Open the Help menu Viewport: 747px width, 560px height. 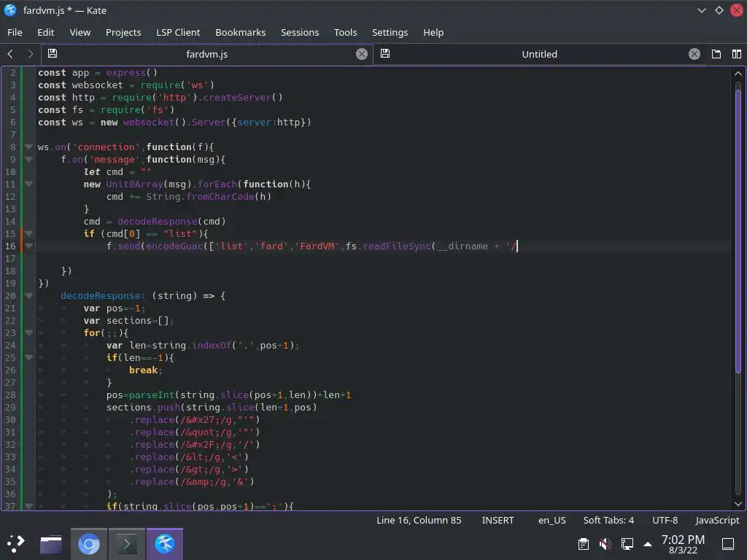coord(433,32)
